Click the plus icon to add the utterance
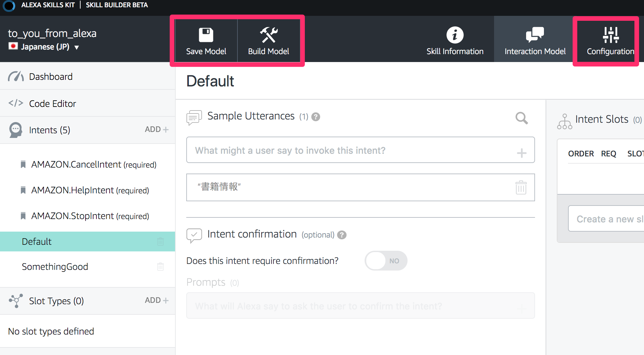Screen dimensions: 644x355 pos(521,153)
